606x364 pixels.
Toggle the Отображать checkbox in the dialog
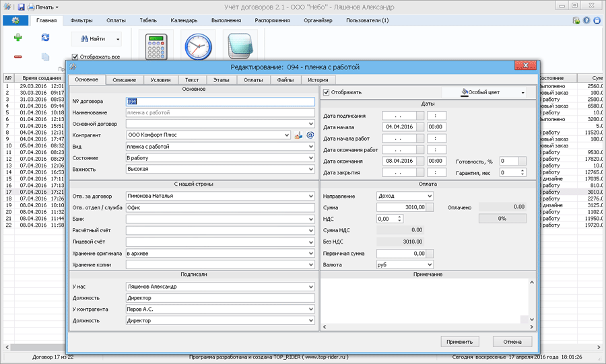[327, 92]
